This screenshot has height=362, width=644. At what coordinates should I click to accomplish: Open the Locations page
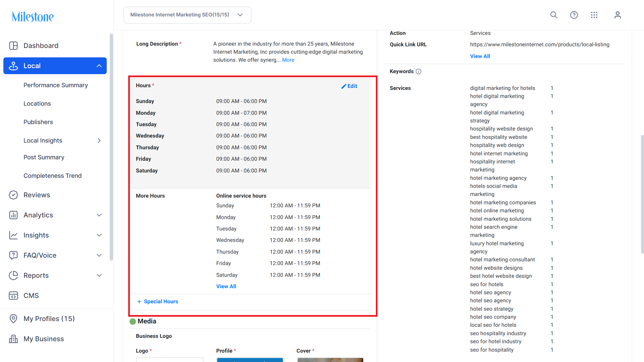click(x=37, y=104)
